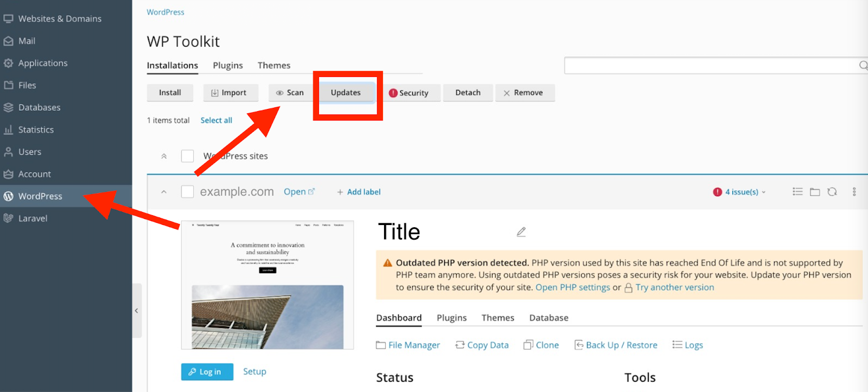
Task: Click Back Up / Restore link
Action: pyautogui.click(x=616, y=345)
